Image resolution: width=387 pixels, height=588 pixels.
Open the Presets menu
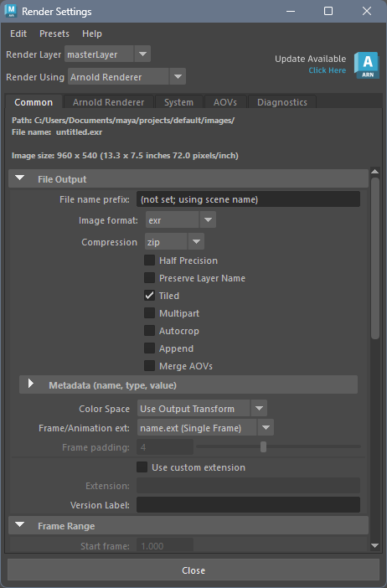coord(54,34)
